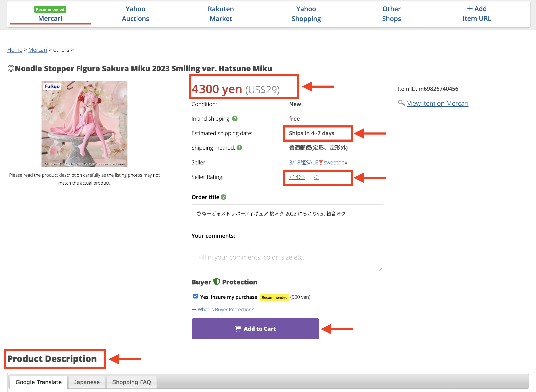Click the Buyer Protection shield icon
Image resolution: width=536 pixels, height=392 pixels.
pos(216,282)
